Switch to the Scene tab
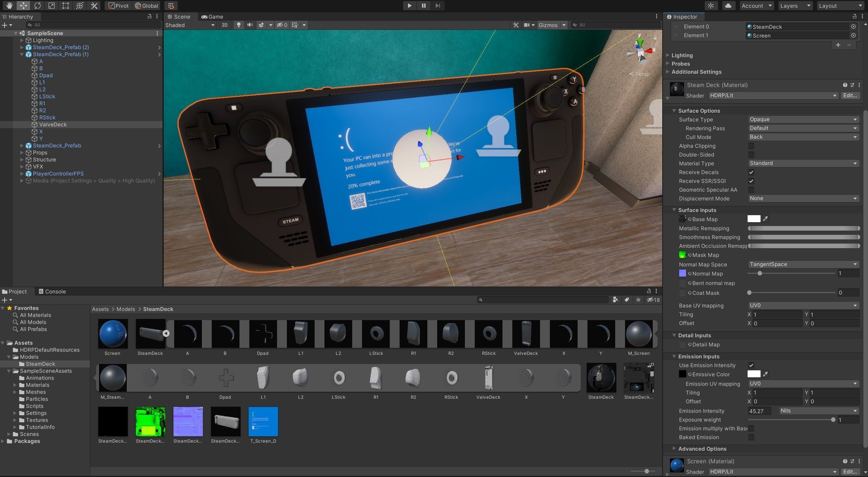This screenshot has width=868, height=477. (179, 16)
